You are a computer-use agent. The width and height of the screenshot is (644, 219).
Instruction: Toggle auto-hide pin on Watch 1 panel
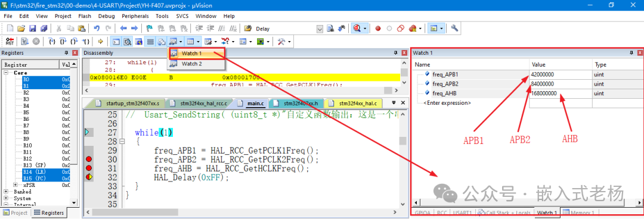(x=632, y=53)
